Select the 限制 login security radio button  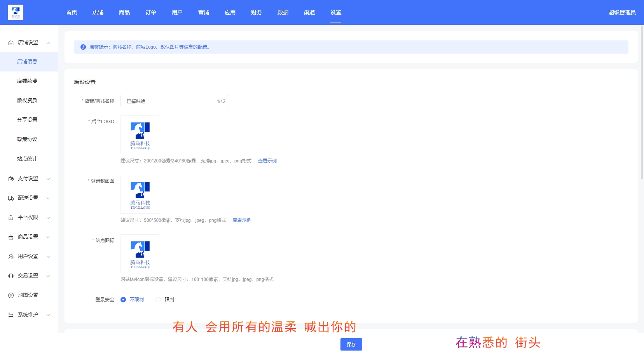158,300
